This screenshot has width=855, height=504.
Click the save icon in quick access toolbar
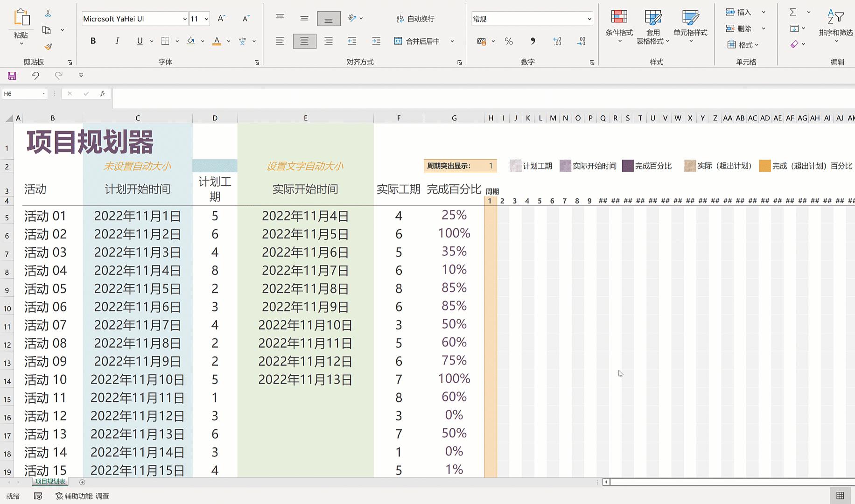[x=12, y=76]
